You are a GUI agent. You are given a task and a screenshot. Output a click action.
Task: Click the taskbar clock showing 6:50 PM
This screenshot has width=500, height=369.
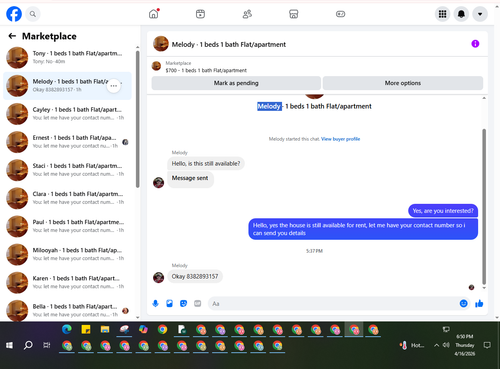[465, 345]
